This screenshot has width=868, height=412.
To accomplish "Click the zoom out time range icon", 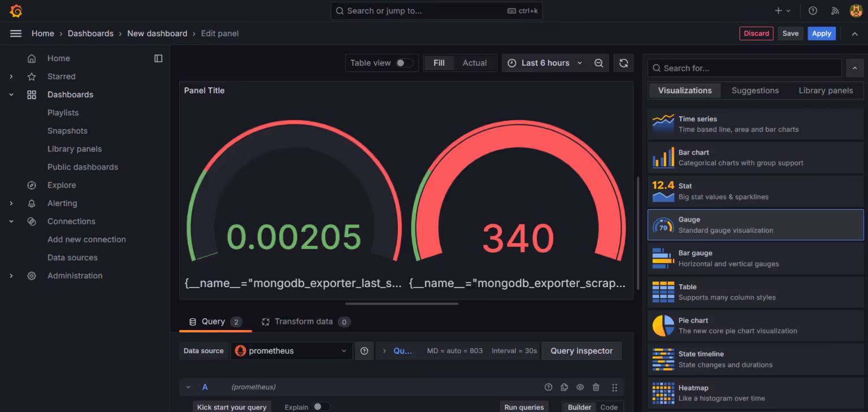I will pos(599,63).
